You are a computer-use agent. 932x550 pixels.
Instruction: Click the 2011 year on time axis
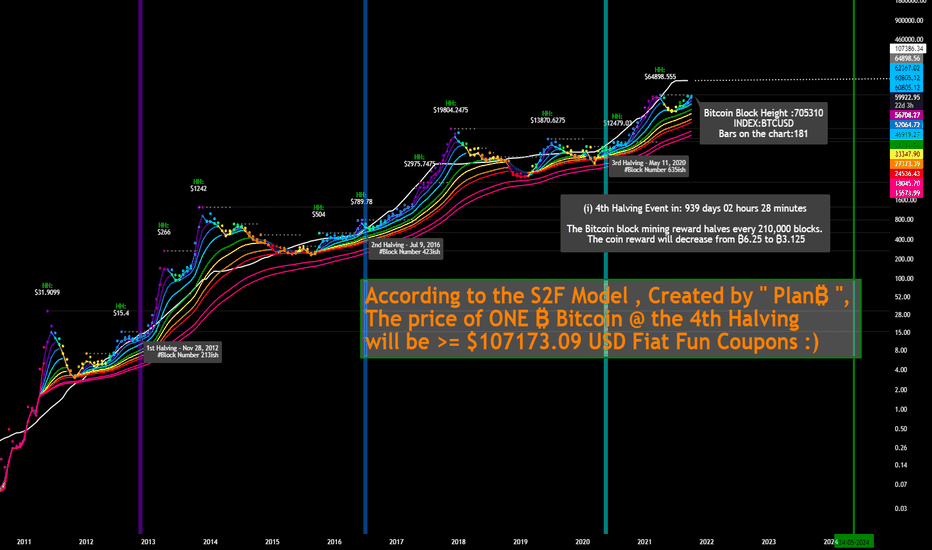24,542
